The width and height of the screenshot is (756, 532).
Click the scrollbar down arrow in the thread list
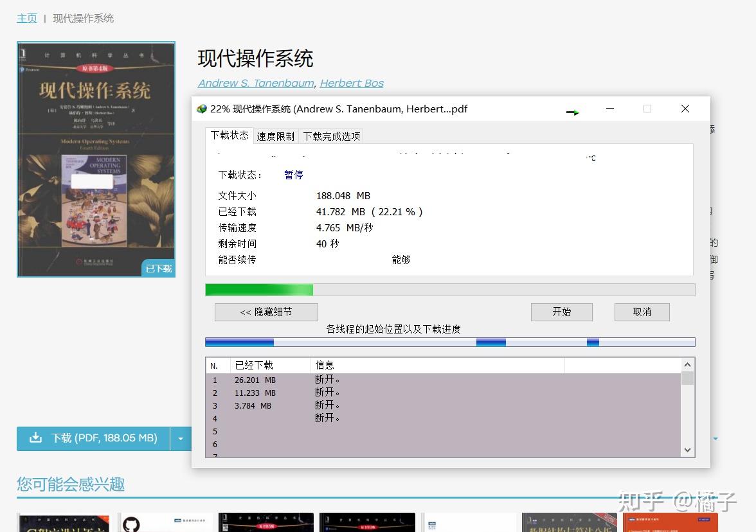click(687, 450)
